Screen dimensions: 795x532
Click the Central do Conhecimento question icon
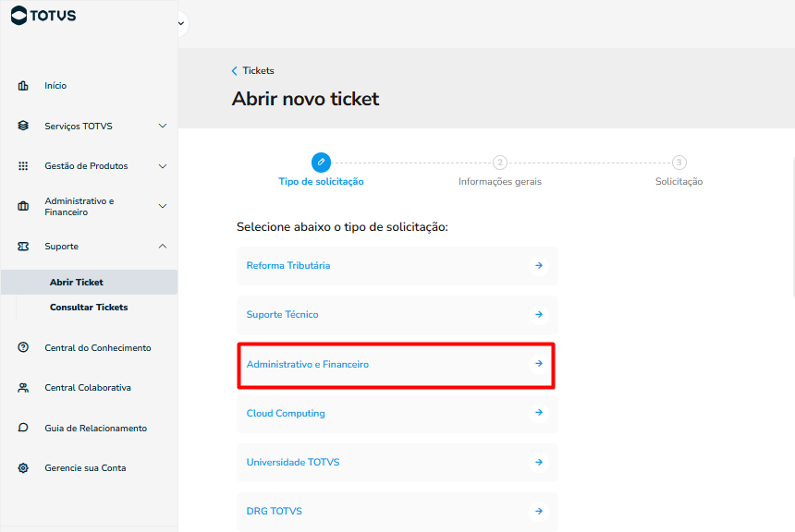[23, 347]
